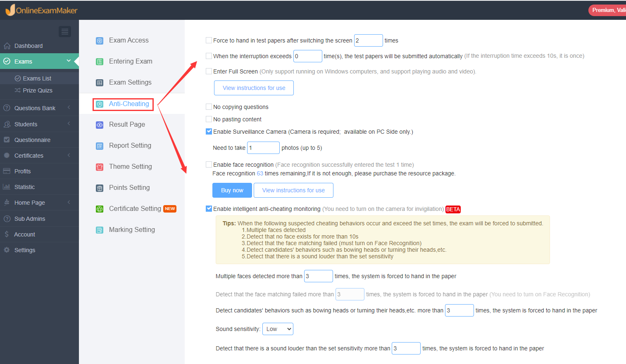The width and height of the screenshot is (626, 364).
Task: Click the Settings gear icon
Action: tap(7, 250)
